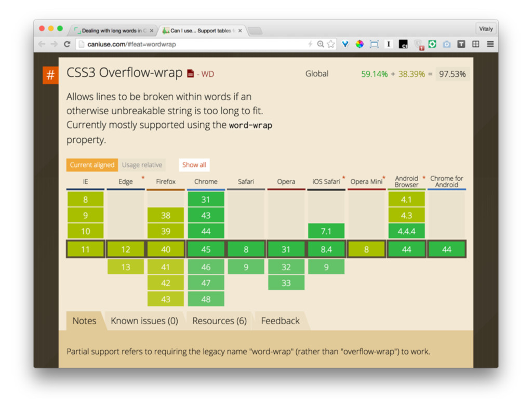
Task: Click the Firefox column header
Action: (x=166, y=181)
